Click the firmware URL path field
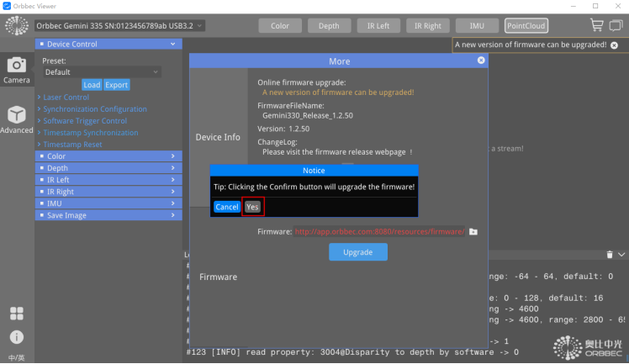The width and height of the screenshot is (629, 364). tap(378, 231)
